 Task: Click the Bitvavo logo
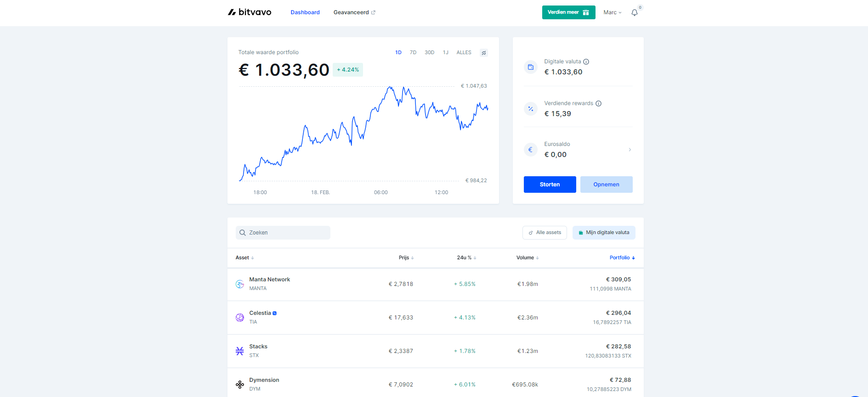pos(250,12)
